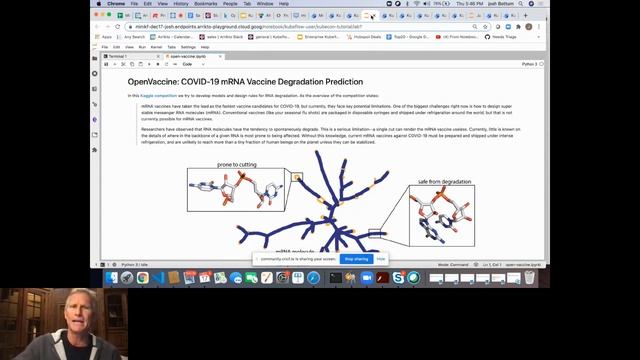
Task: Open macOS Bookmarks menu
Action: pos(206,4)
